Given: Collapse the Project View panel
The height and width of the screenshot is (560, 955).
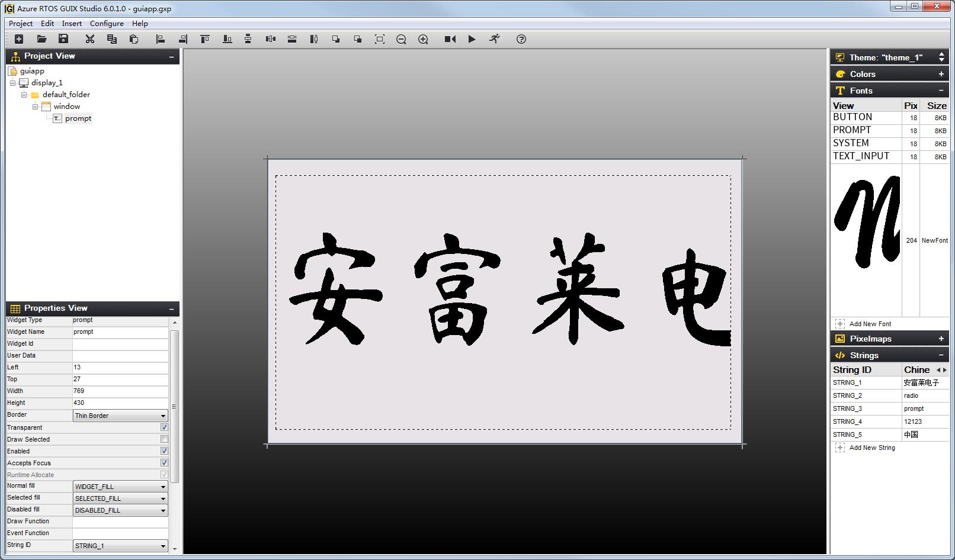Looking at the screenshot, I should (171, 57).
